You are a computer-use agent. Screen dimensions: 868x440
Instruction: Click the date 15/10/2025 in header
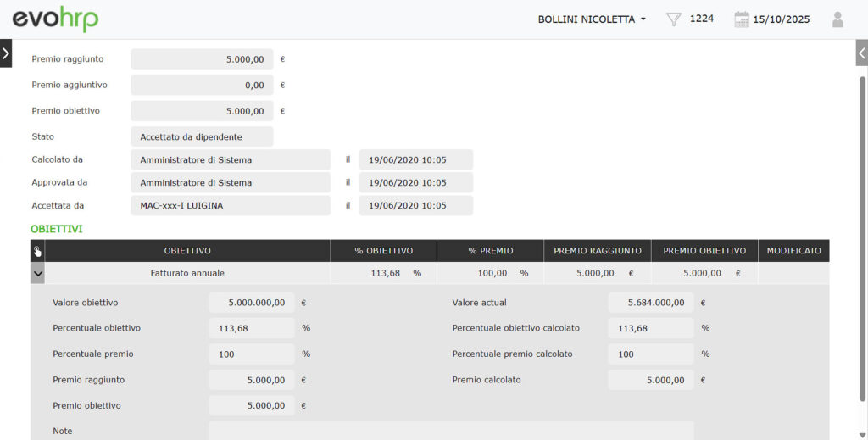[782, 19]
